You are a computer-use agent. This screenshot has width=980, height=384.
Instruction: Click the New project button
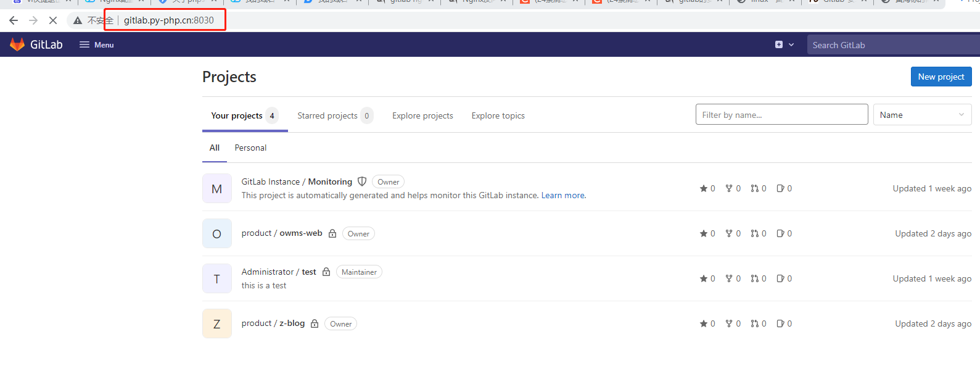point(941,77)
